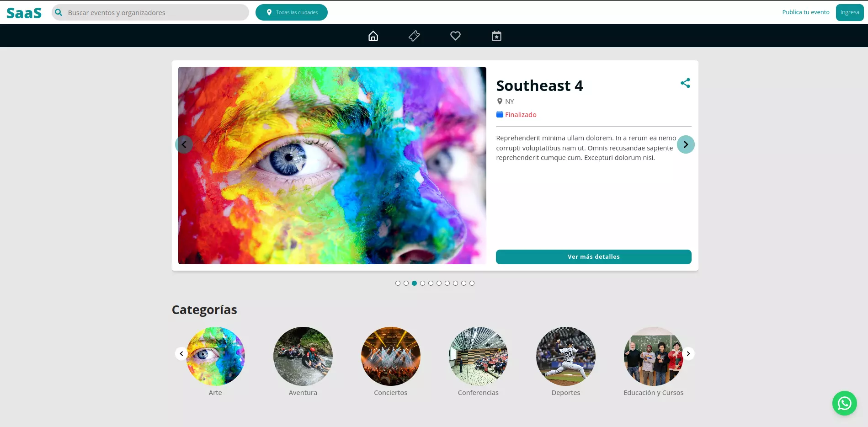Select the third carousel indicator dot

pos(414,283)
